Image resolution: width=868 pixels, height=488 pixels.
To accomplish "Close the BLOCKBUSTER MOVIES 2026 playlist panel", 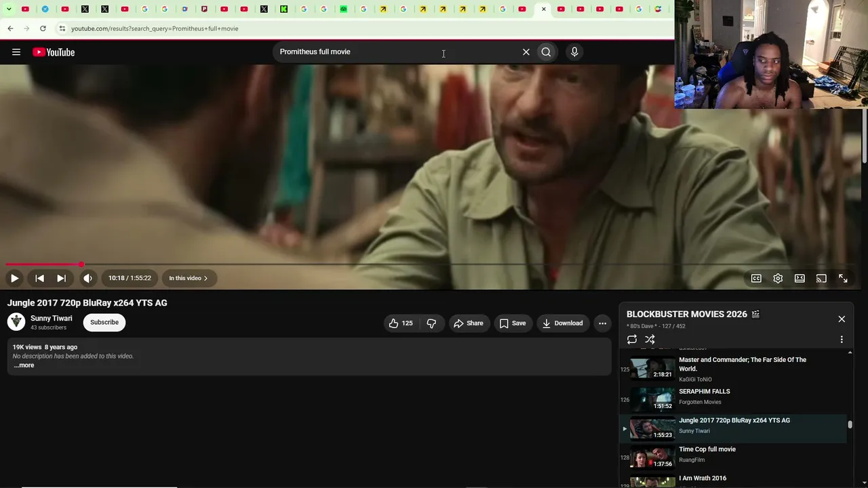I will tap(842, 319).
